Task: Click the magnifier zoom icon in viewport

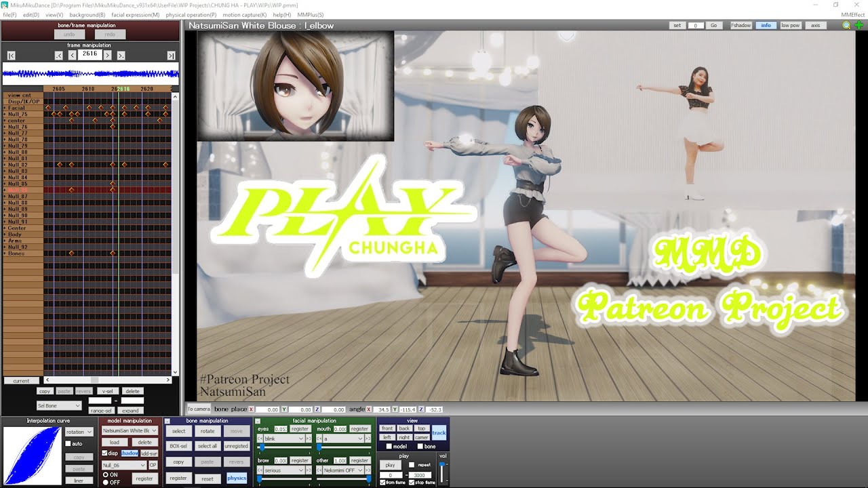Action: (x=846, y=25)
